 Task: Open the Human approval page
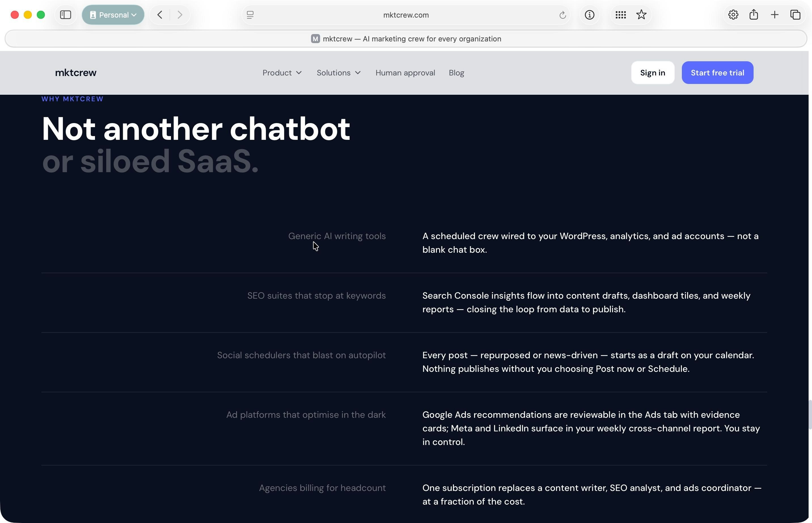coord(405,73)
